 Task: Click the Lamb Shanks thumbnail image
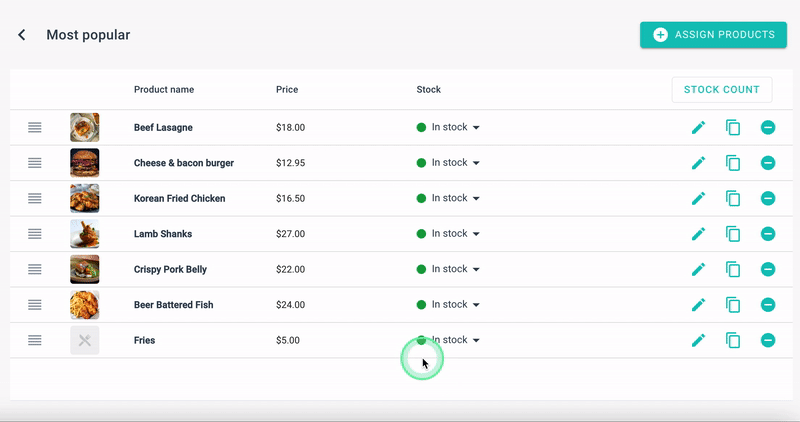click(x=85, y=234)
